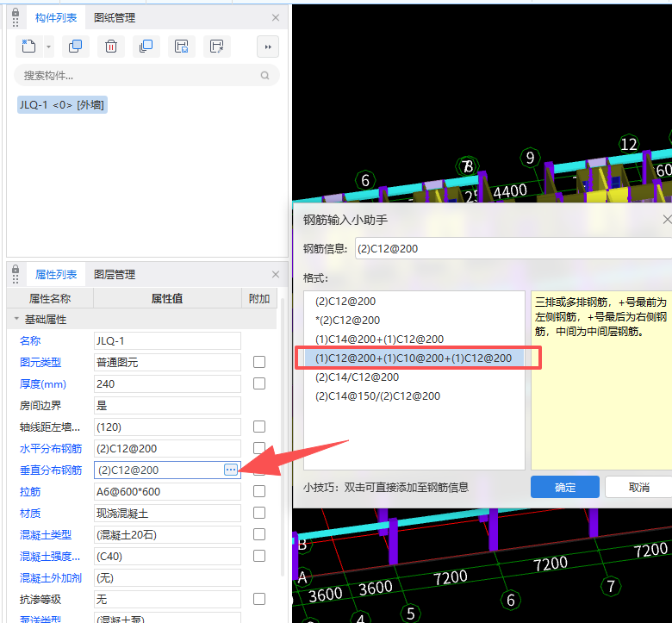Close the component list panel

coord(276,17)
